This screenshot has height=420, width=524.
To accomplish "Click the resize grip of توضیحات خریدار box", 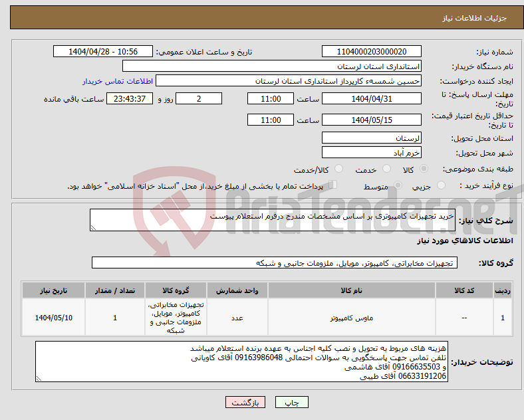I will pos(39,379).
